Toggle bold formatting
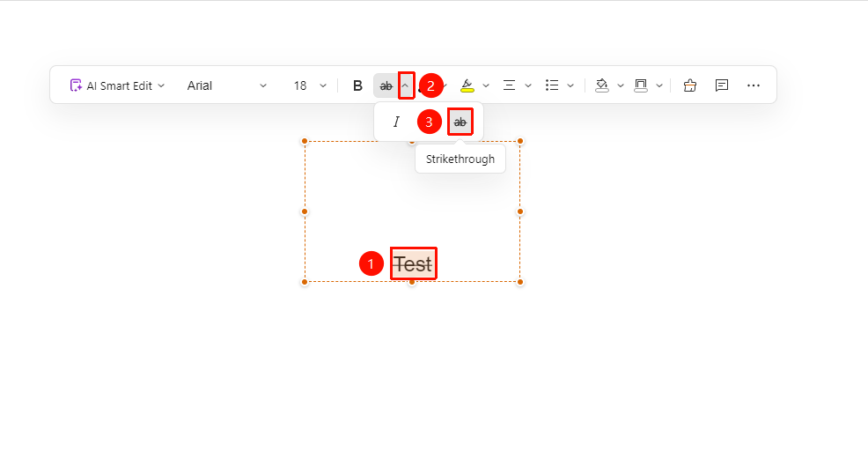The image size is (868, 452). pos(357,85)
